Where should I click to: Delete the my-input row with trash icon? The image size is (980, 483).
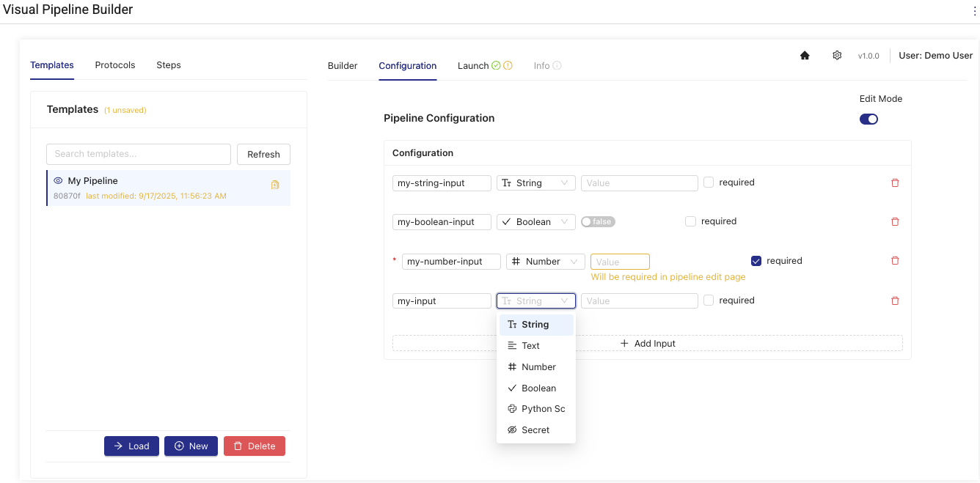coord(895,301)
